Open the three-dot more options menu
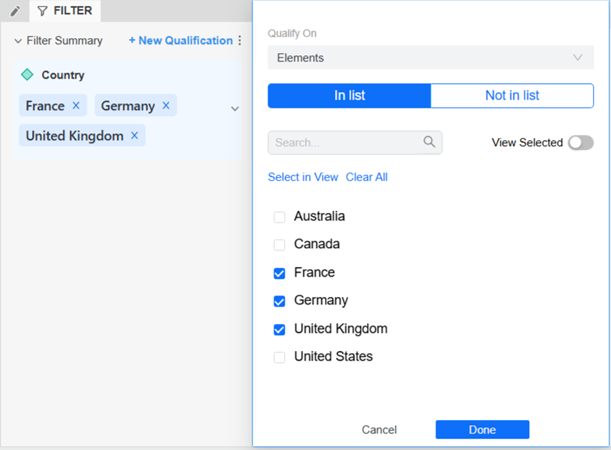611x450 pixels. point(239,41)
